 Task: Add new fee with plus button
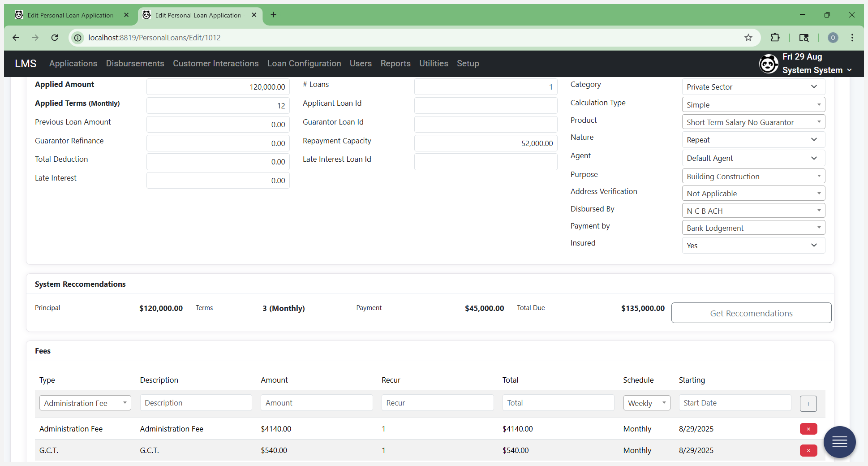coord(808,404)
